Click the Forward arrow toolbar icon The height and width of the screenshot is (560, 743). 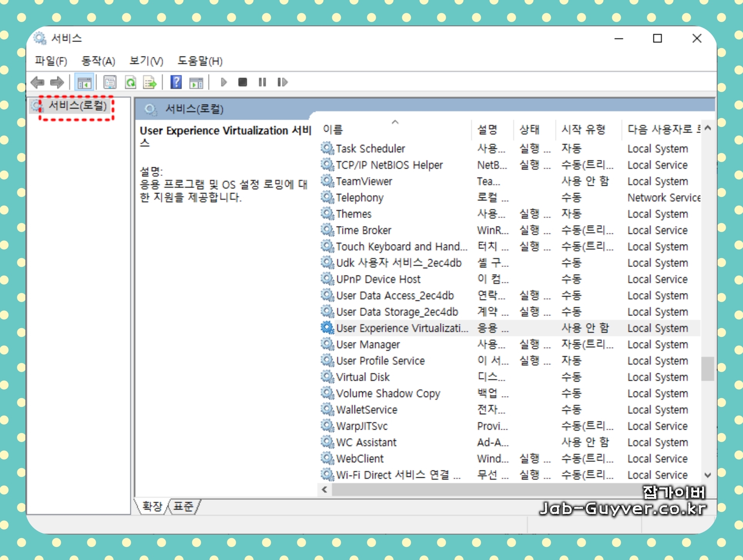coord(57,82)
